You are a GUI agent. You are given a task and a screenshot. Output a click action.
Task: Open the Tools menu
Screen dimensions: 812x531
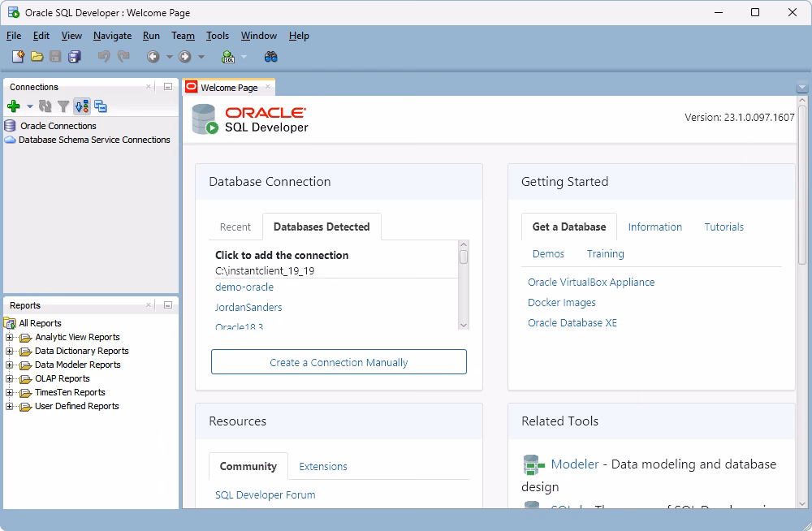218,36
